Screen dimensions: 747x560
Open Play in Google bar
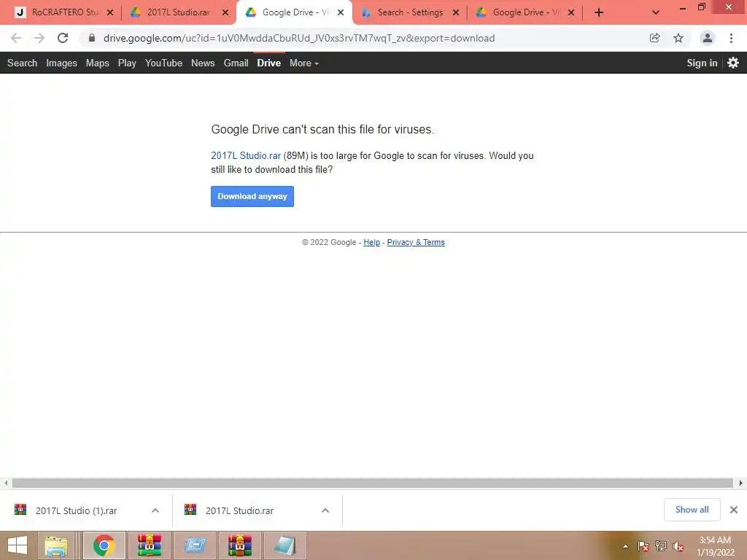tap(127, 63)
